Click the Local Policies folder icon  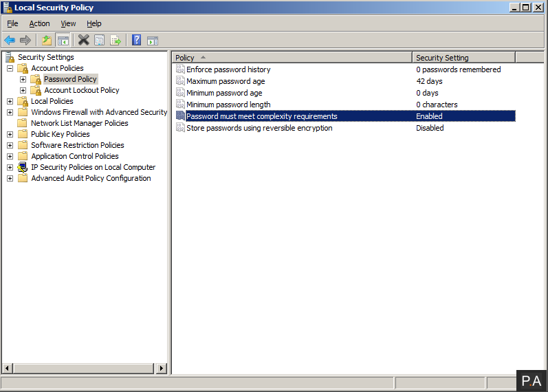coord(23,101)
